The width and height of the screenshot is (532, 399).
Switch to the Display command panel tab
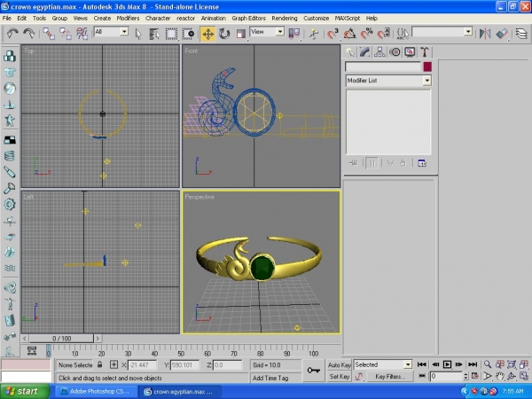[x=410, y=52]
